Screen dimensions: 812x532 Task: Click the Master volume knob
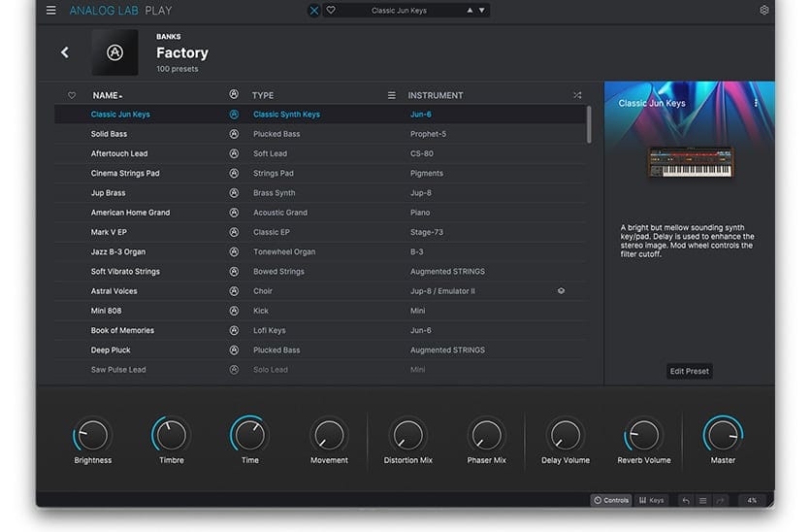click(x=723, y=435)
